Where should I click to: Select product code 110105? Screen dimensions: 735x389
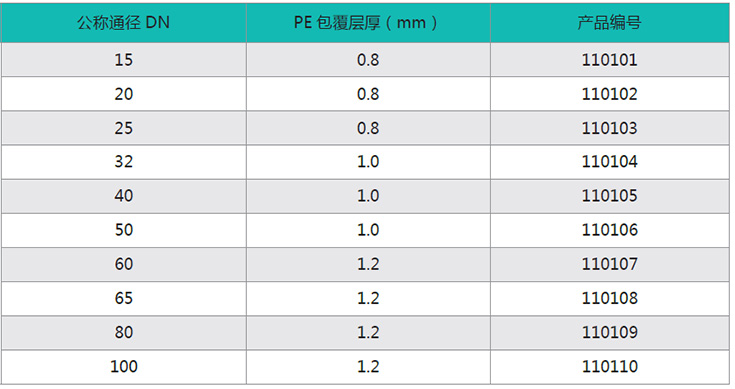(610, 196)
